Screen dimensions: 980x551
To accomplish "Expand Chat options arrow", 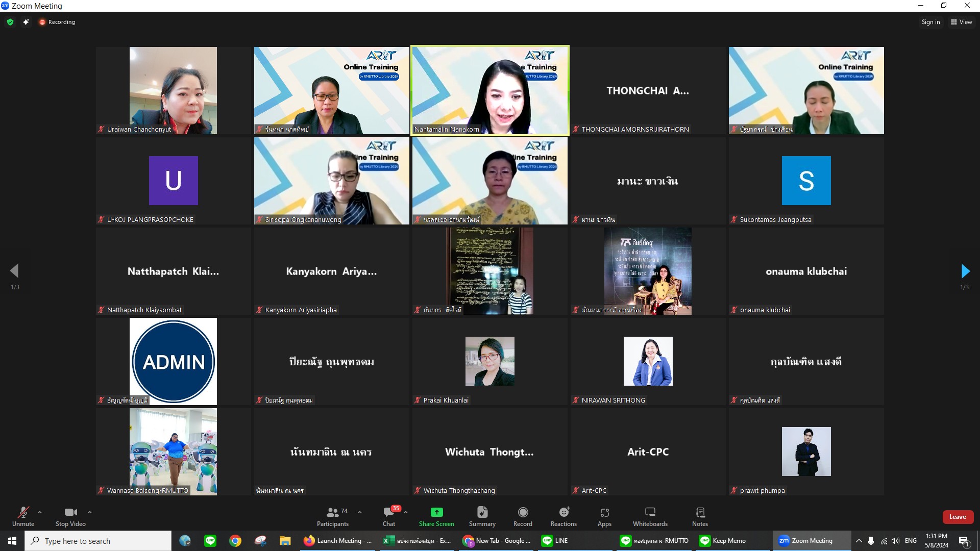I will [406, 512].
